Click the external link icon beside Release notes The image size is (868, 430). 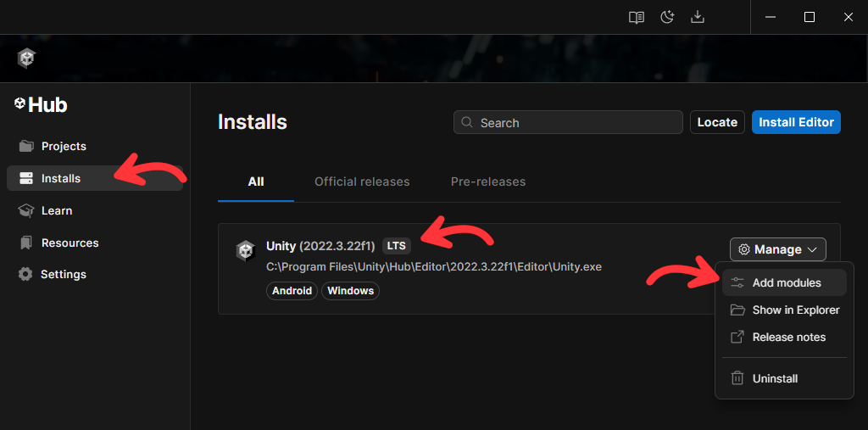coord(737,337)
